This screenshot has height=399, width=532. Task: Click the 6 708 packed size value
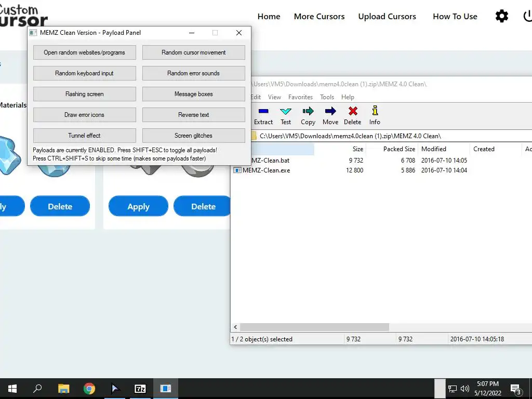click(x=408, y=161)
